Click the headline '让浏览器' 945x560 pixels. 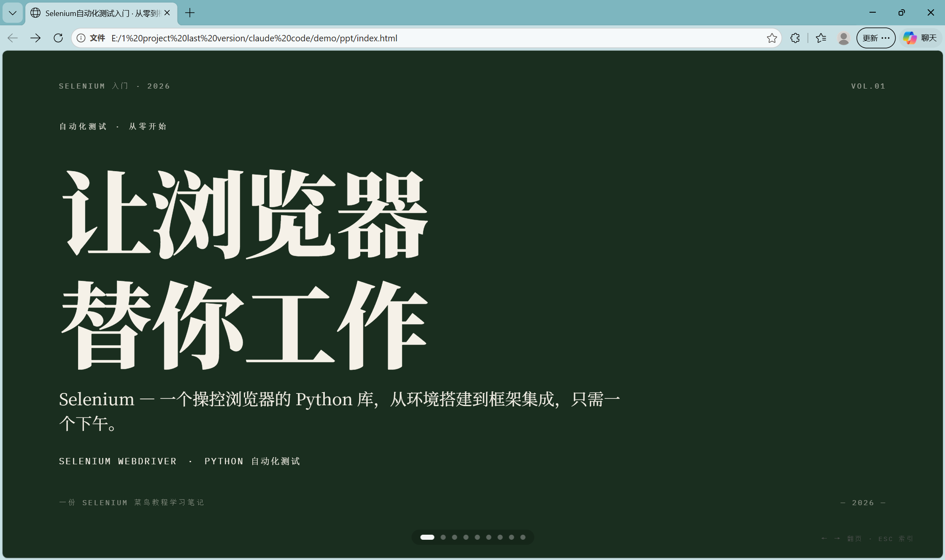(245, 214)
